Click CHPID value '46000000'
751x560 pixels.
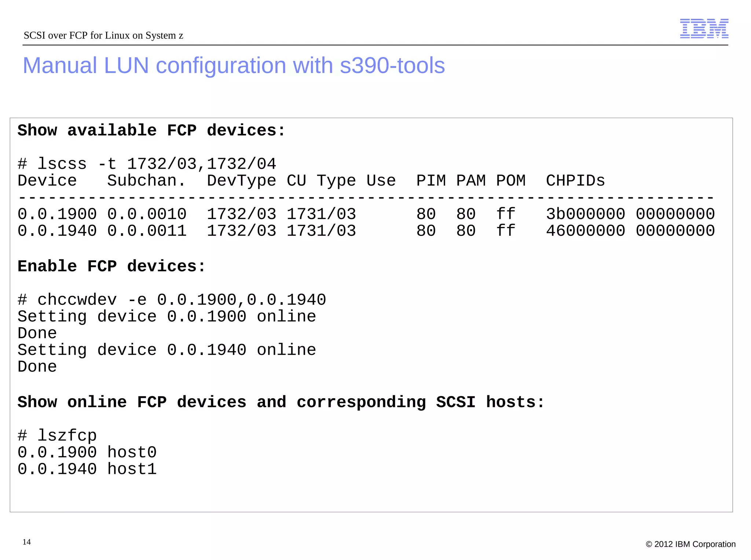(x=585, y=231)
